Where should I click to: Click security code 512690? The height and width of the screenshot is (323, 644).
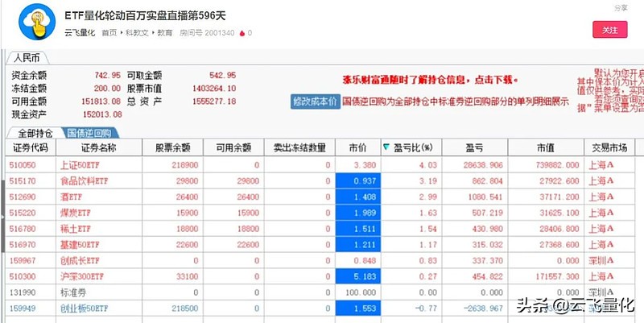(x=23, y=197)
